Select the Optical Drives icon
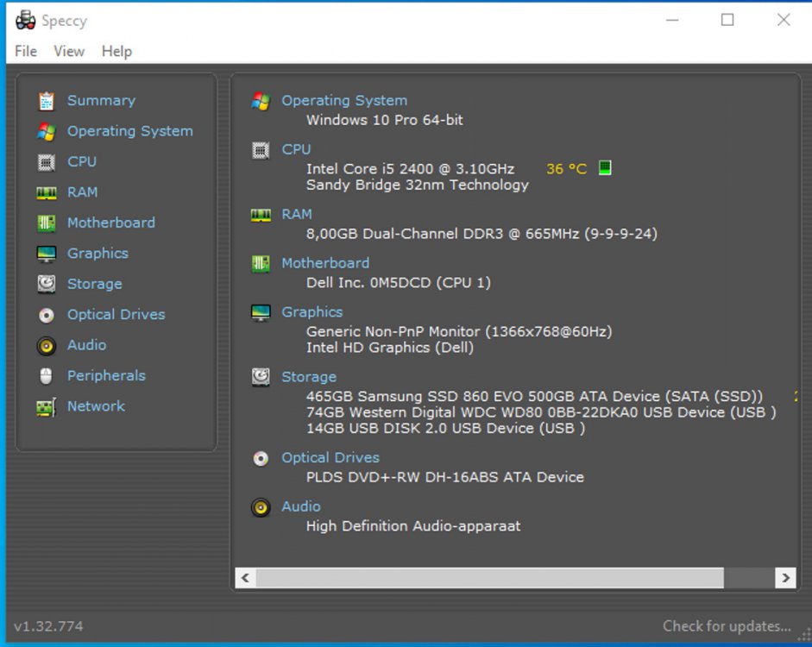 point(47,314)
